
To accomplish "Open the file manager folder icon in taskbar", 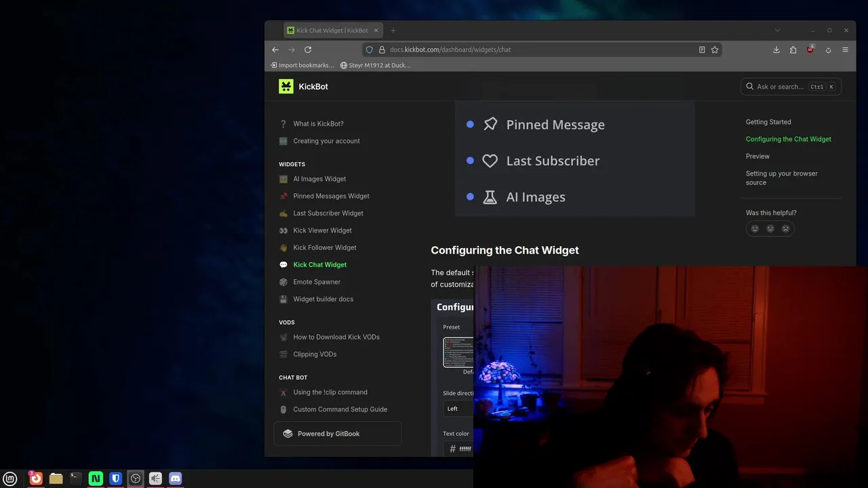I will [56, 479].
